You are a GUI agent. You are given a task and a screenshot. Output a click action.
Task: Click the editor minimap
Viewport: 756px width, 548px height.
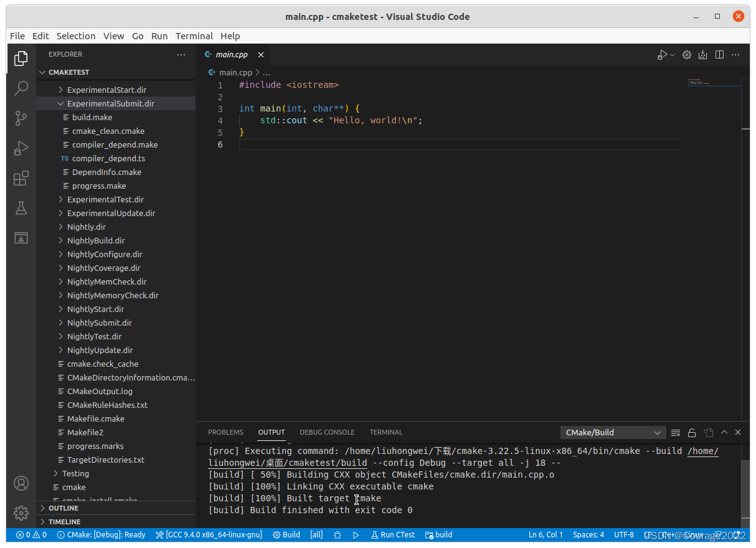[x=714, y=82]
